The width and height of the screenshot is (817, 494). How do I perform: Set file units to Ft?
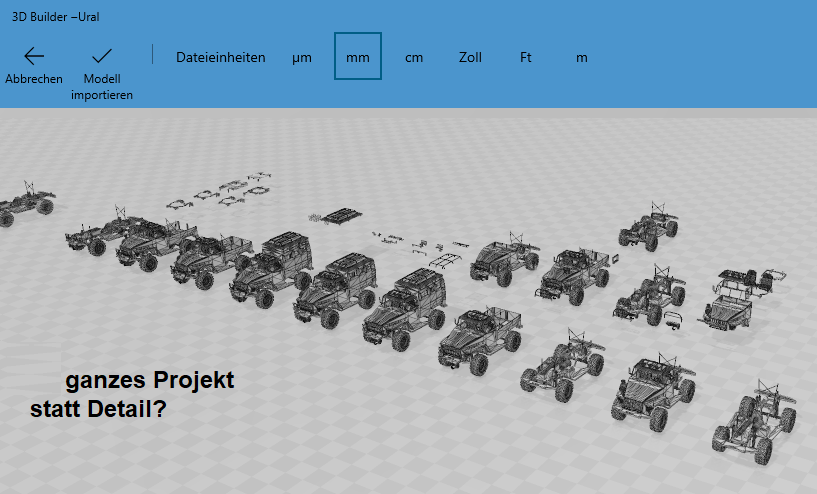coord(526,57)
